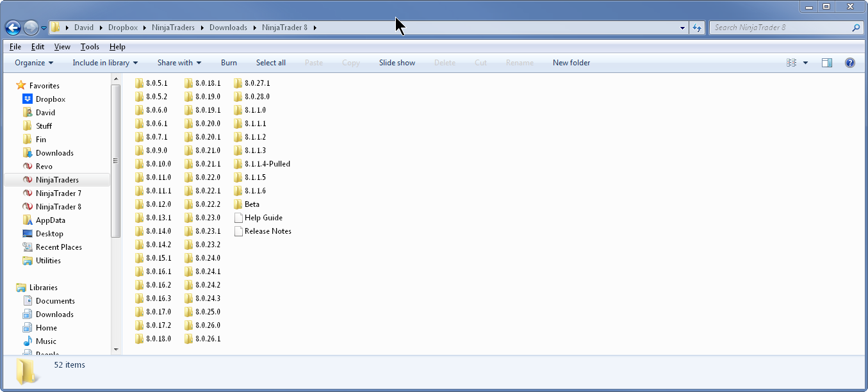Click Slide show toolbar button
The height and width of the screenshot is (392, 868).
tap(397, 63)
